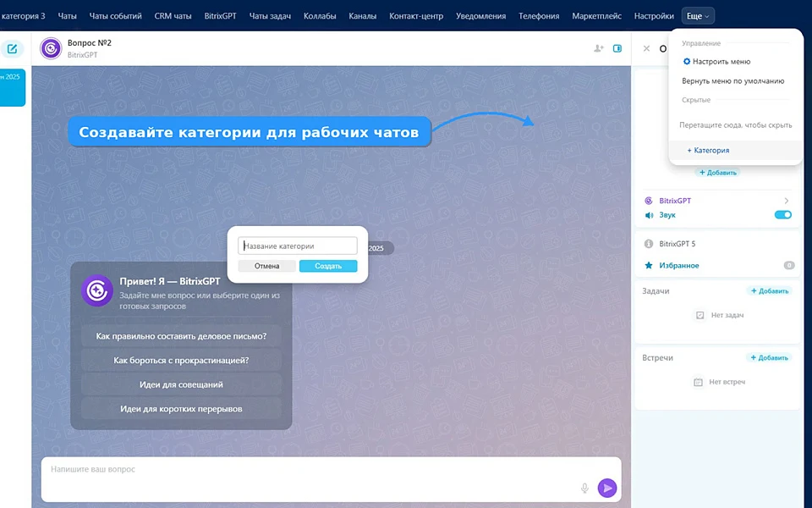Screen dimensions: 812x508
Task: Open Уведомления menu item
Action: coord(480,16)
